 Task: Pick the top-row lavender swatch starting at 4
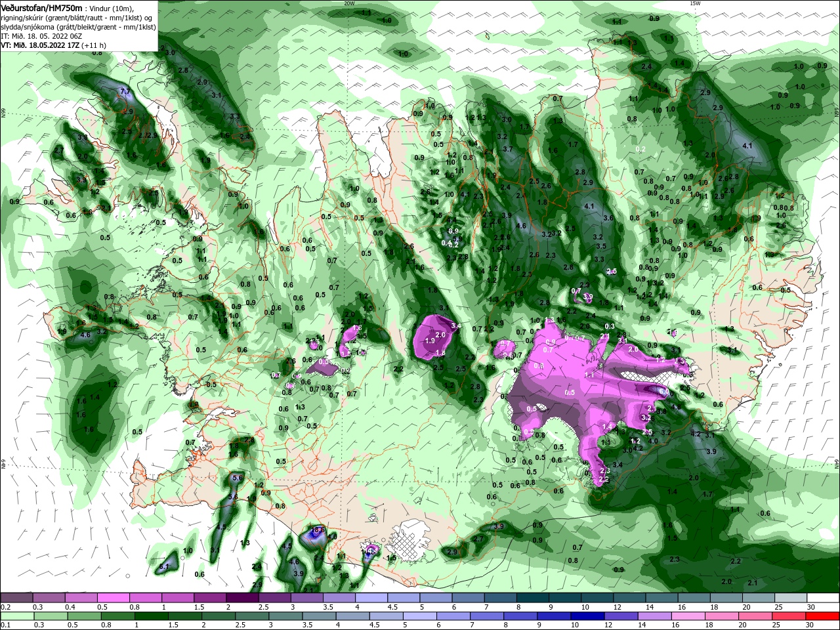coord(371,597)
